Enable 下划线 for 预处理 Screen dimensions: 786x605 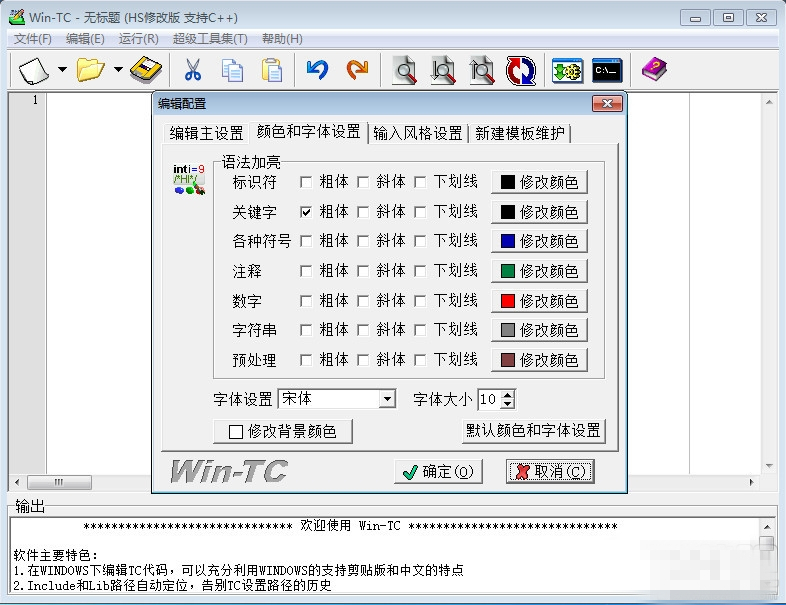[420, 360]
